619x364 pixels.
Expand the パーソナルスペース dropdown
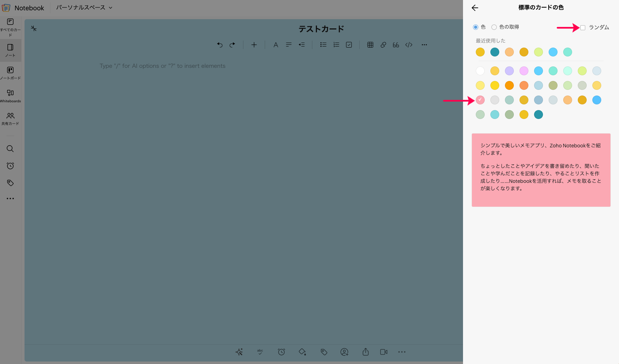point(84,7)
